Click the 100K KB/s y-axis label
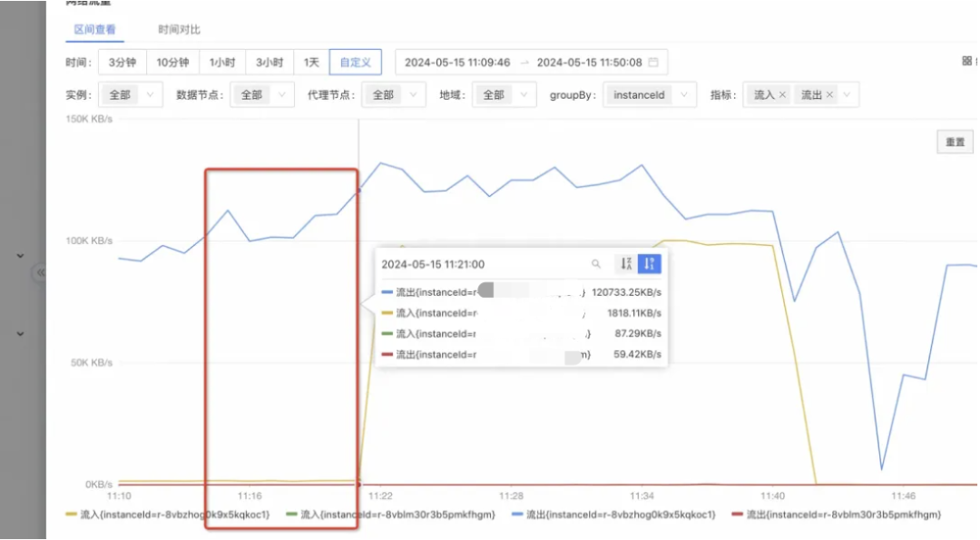This screenshot has width=980, height=540. click(89, 241)
